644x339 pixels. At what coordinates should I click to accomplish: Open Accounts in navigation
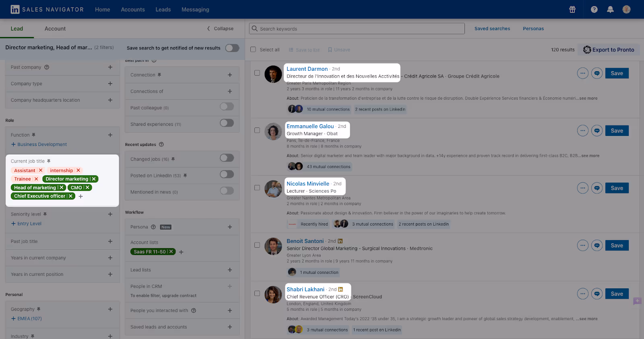133,10
